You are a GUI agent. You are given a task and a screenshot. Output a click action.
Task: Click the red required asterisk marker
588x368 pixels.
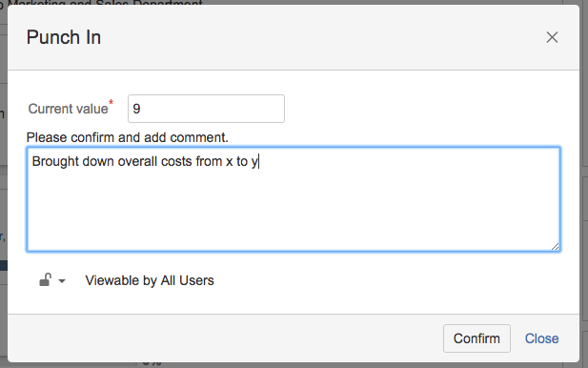tap(111, 102)
